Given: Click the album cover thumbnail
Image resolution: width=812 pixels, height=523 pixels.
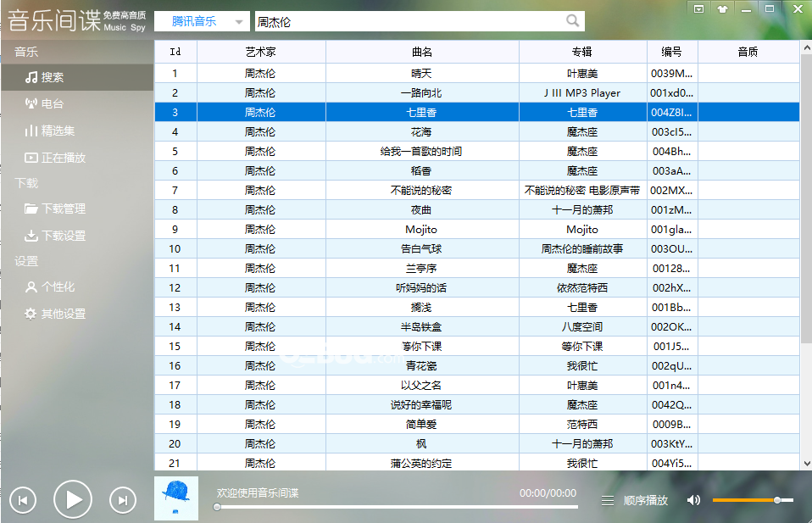Looking at the screenshot, I should [x=176, y=498].
